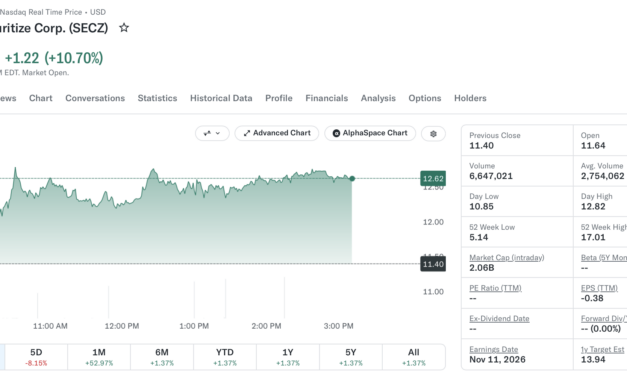Click the PE Ratio (TTM) link
The height and width of the screenshot is (376, 627).
tap(495, 288)
